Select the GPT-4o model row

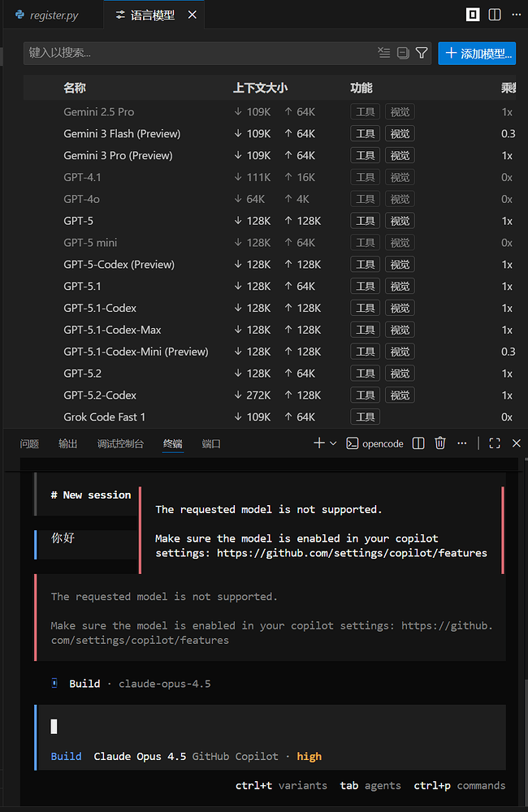pyautogui.click(x=270, y=199)
